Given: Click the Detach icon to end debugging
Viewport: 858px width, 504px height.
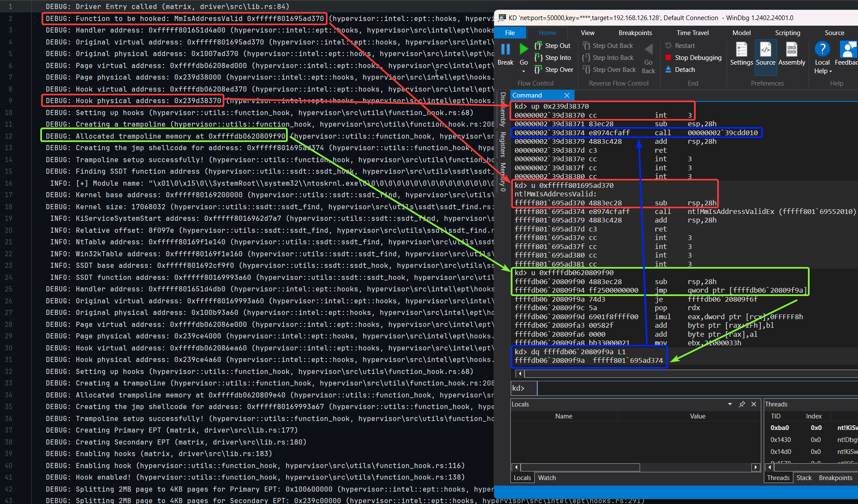Looking at the screenshot, I should pyautogui.click(x=668, y=69).
